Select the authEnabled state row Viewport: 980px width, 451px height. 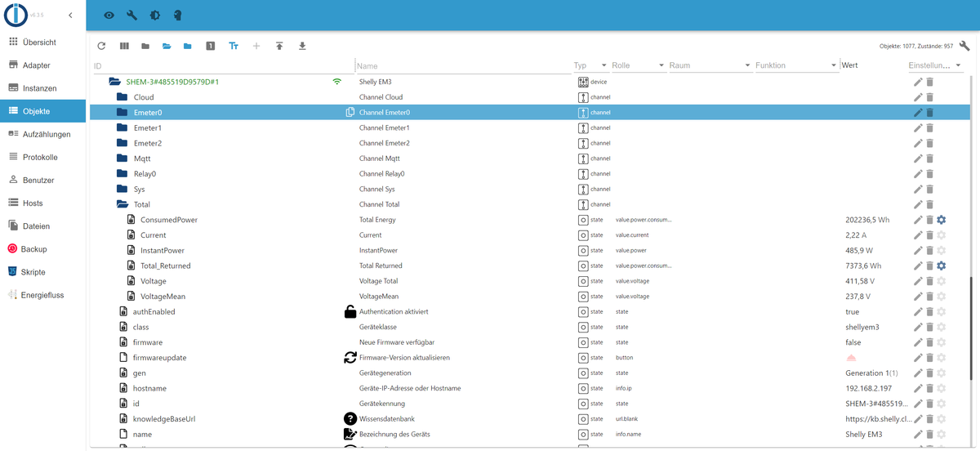click(x=528, y=311)
